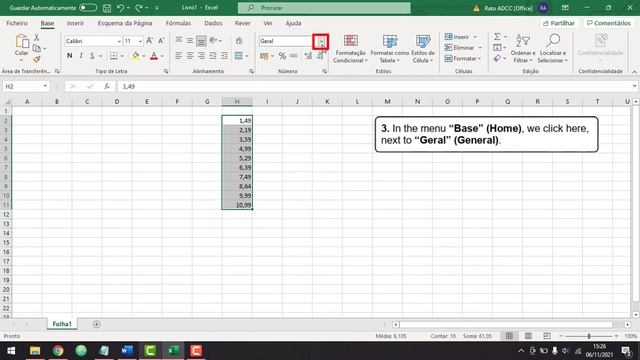Select the Folha1 sheet tab

pos(62,324)
